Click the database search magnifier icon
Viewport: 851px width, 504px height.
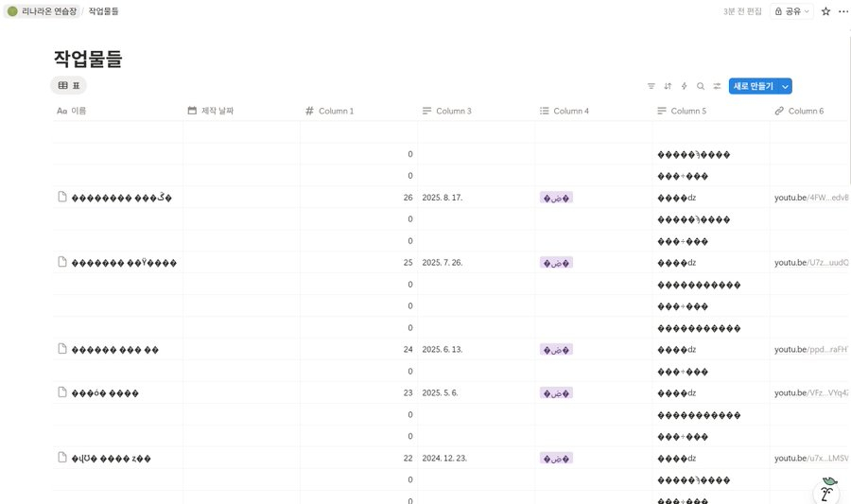pos(701,86)
